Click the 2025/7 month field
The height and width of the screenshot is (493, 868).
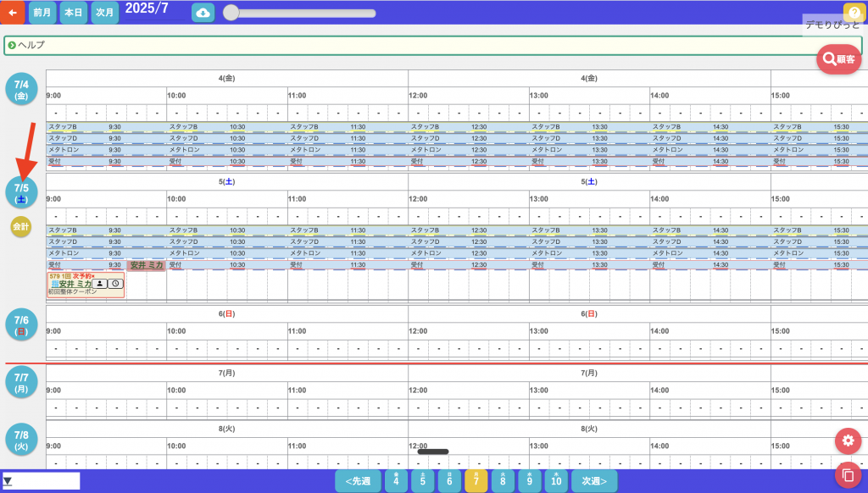(154, 9)
